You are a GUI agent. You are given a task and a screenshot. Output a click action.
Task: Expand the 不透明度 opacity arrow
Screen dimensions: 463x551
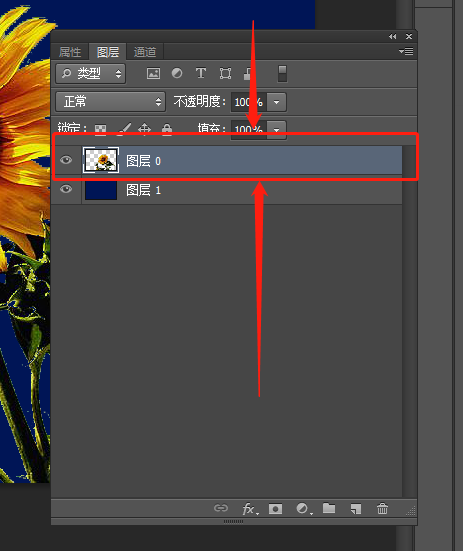[276, 102]
